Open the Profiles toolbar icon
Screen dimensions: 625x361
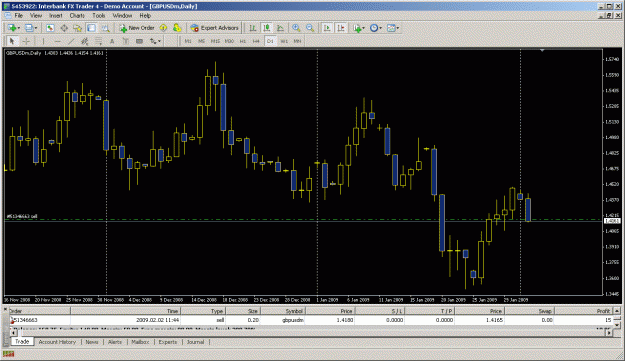point(29,28)
